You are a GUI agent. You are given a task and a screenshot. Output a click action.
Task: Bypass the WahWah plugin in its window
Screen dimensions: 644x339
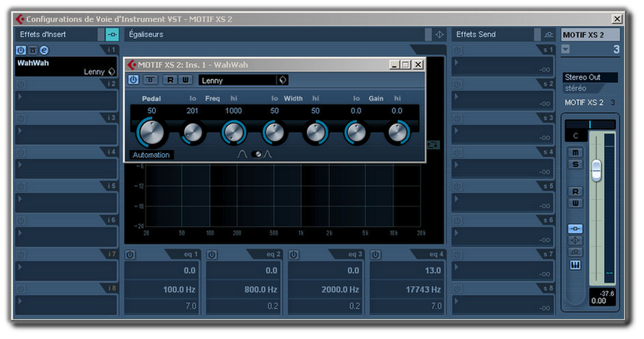pos(150,80)
